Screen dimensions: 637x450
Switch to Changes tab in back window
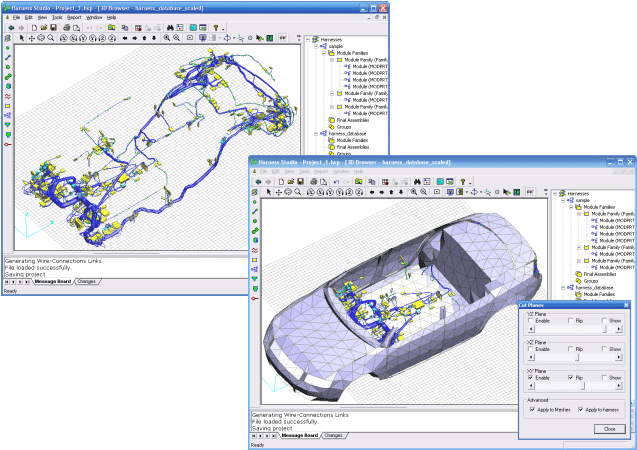point(87,281)
